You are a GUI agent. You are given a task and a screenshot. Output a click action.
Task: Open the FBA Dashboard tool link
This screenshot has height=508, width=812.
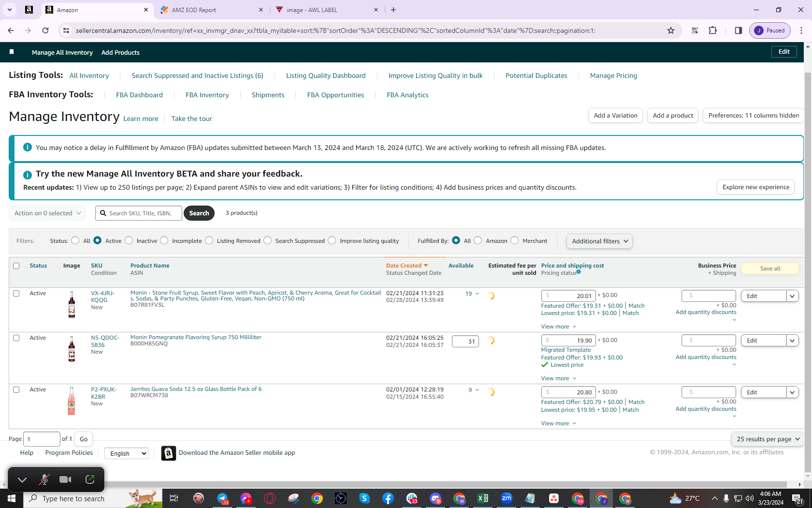(x=139, y=95)
